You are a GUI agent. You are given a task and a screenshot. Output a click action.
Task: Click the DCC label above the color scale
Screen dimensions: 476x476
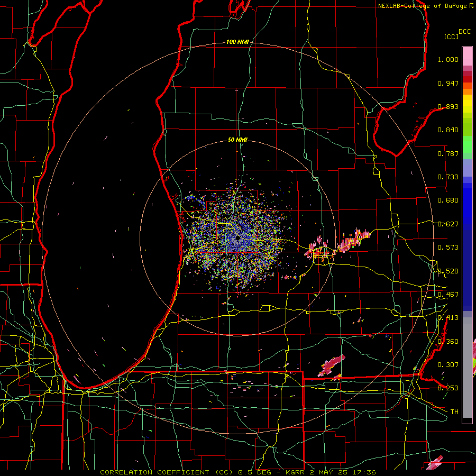pyautogui.click(x=464, y=32)
